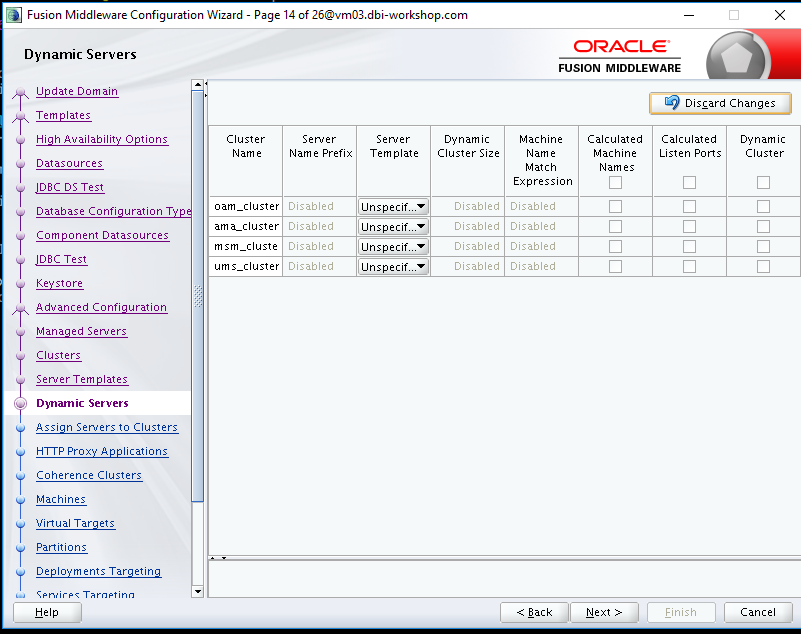
Task: Toggle the Calculated Machine Names header checkbox
Action: point(616,182)
